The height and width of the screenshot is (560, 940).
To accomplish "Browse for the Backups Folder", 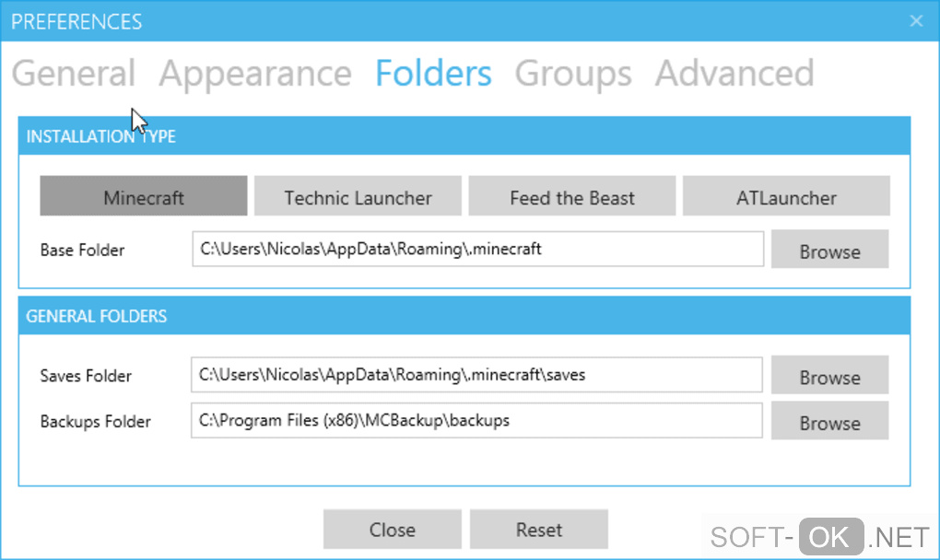I will tap(829, 420).
